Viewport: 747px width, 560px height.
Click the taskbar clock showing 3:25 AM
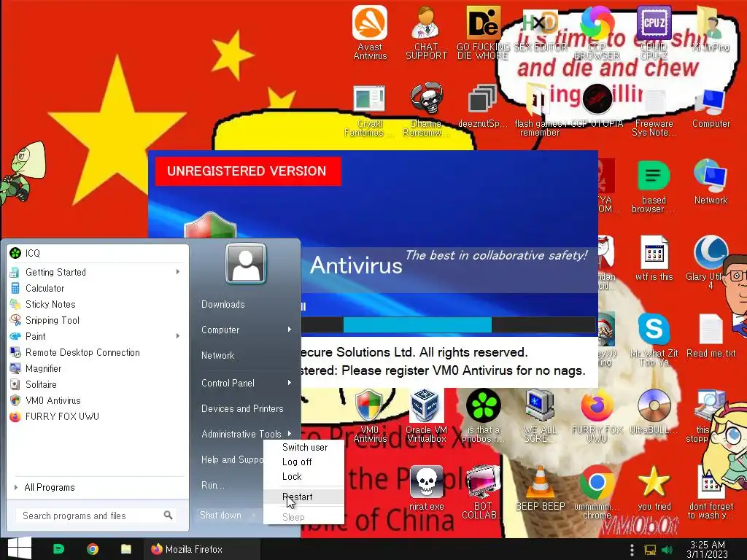707,549
